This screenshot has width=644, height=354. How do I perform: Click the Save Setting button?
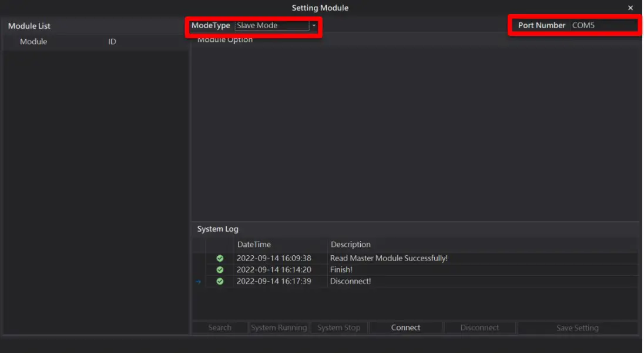pyautogui.click(x=577, y=328)
